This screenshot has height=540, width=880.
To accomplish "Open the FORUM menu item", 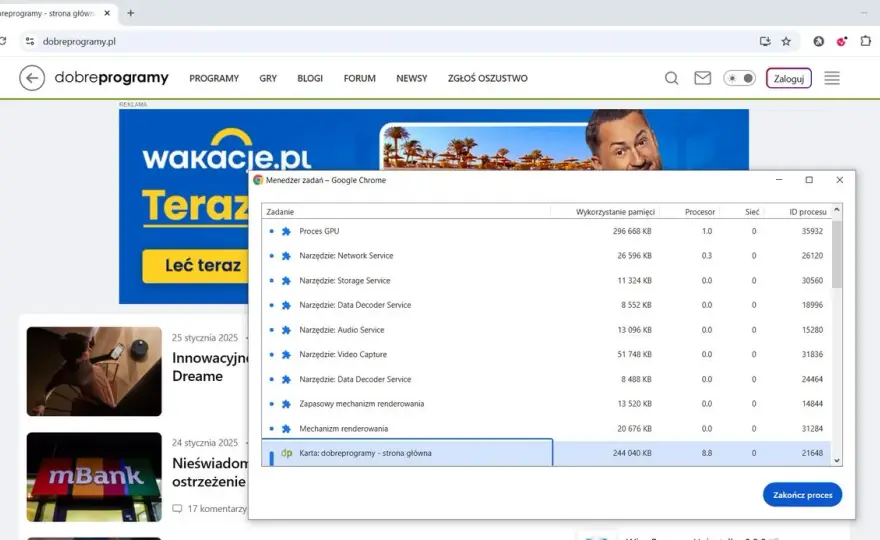I will point(360,79).
